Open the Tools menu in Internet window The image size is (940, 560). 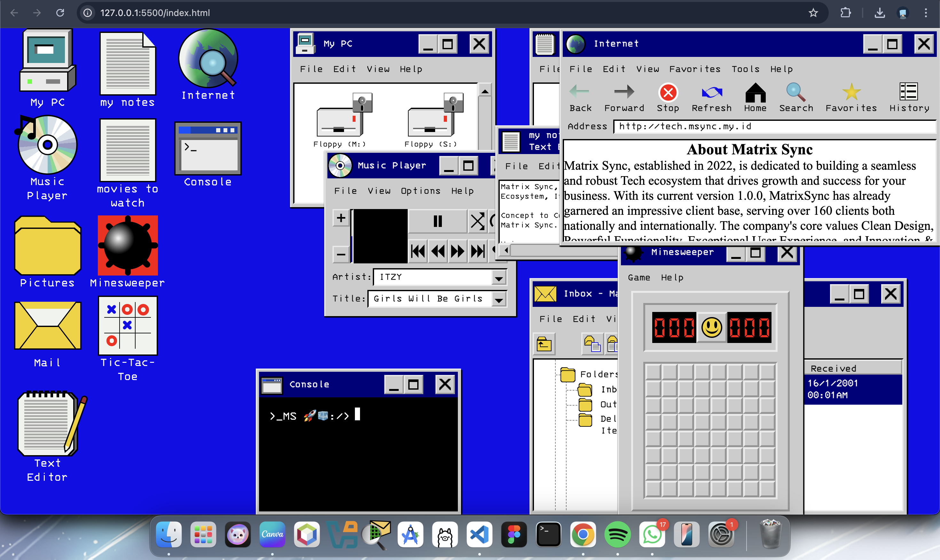pyautogui.click(x=745, y=69)
